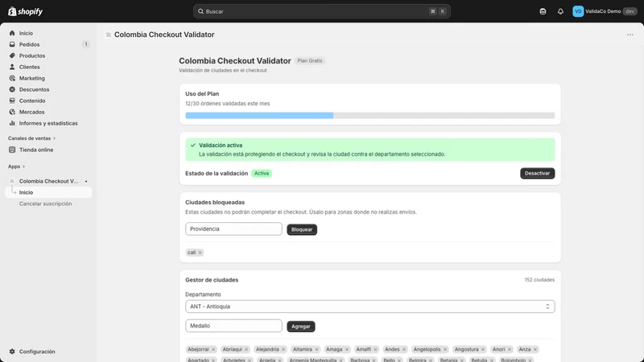This screenshot has width=644, height=362.
Task: Remove the Amalfi city tag
Action: tap(375, 350)
